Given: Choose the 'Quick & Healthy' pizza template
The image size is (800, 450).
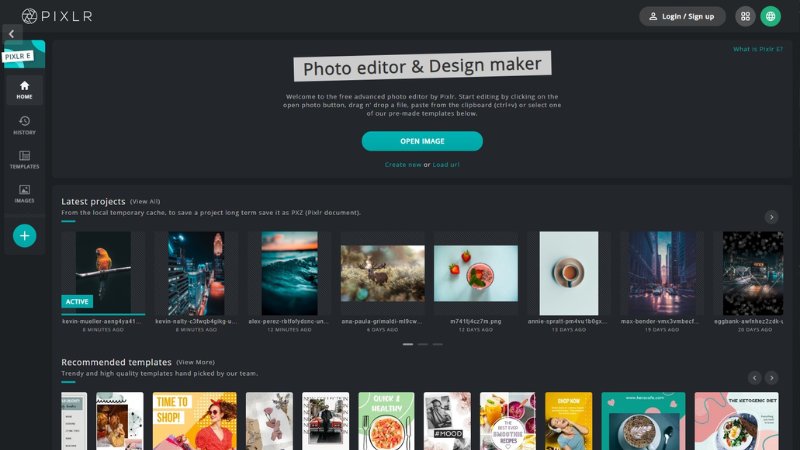Looking at the screenshot, I should [x=386, y=421].
